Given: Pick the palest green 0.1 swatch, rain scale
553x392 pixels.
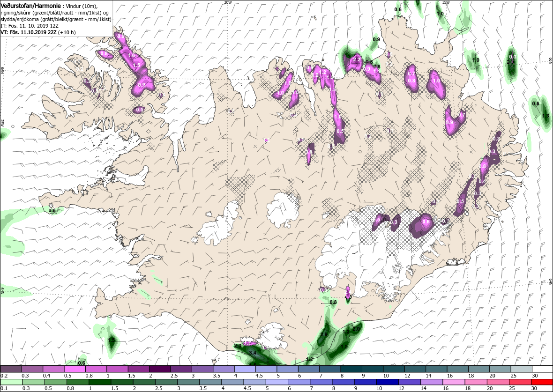Looking at the screenshot, I should click(12, 382).
